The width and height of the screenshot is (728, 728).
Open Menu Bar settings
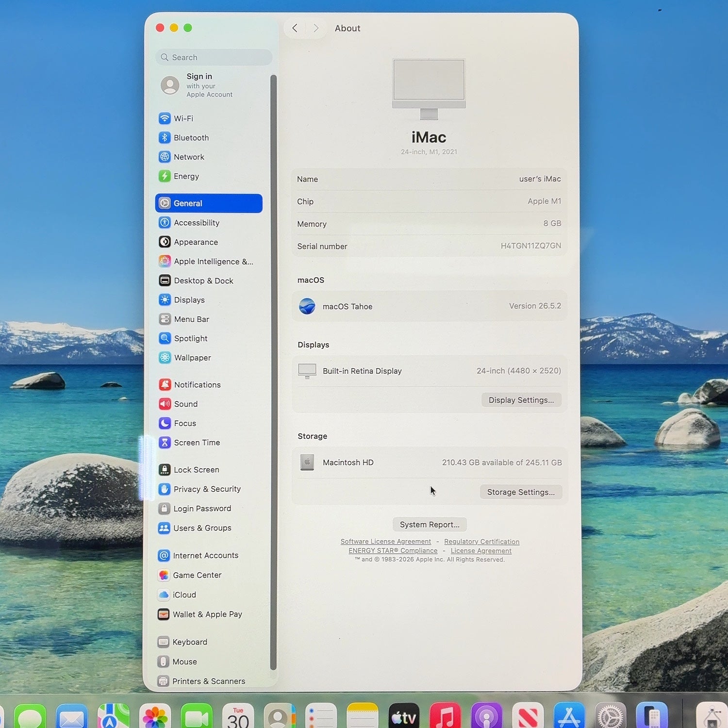point(209,319)
